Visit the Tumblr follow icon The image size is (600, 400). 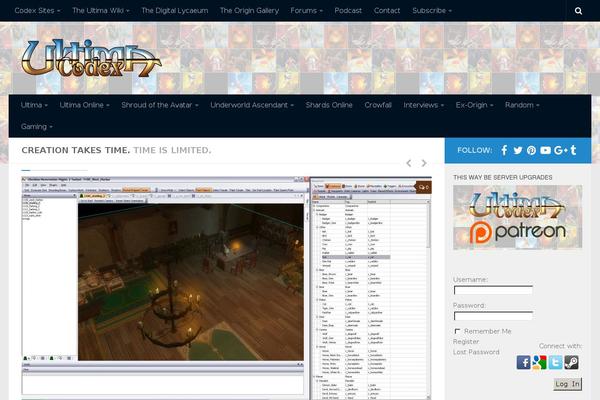tap(573, 150)
